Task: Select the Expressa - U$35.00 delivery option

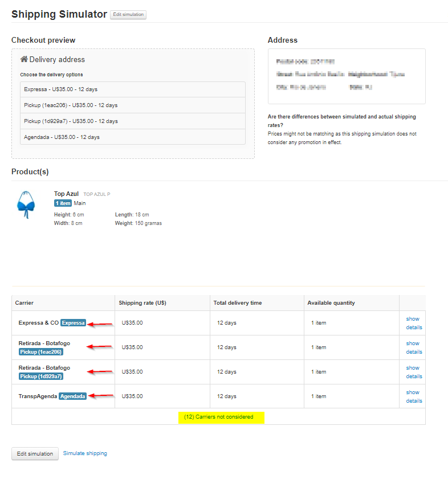Action: pyautogui.click(x=133, y=89)
